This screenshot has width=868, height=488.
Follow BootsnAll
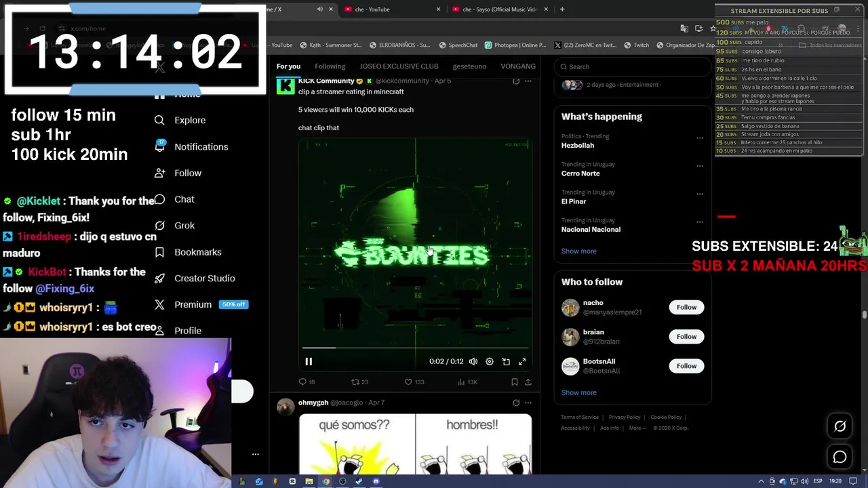[x=686, y=366]
